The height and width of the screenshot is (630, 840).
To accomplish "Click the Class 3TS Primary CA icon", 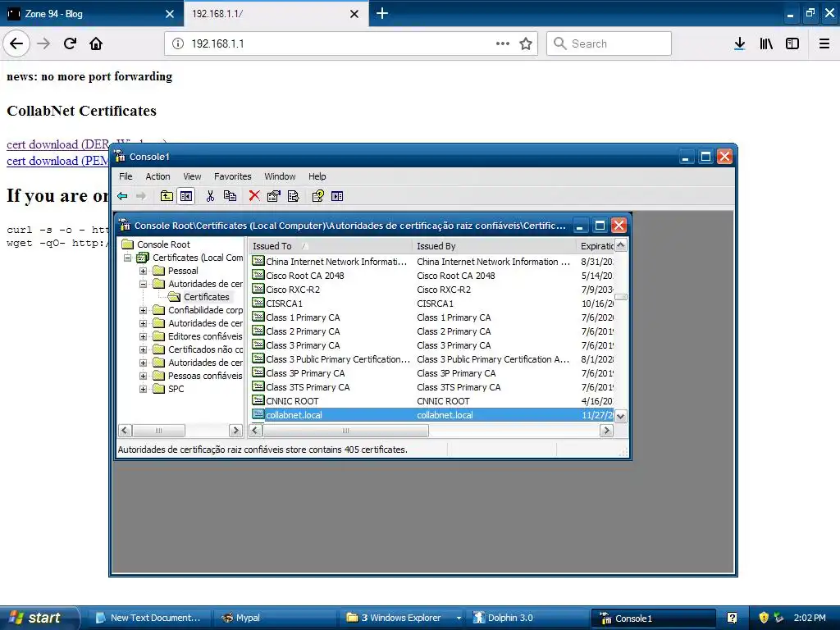I will 258,386.
